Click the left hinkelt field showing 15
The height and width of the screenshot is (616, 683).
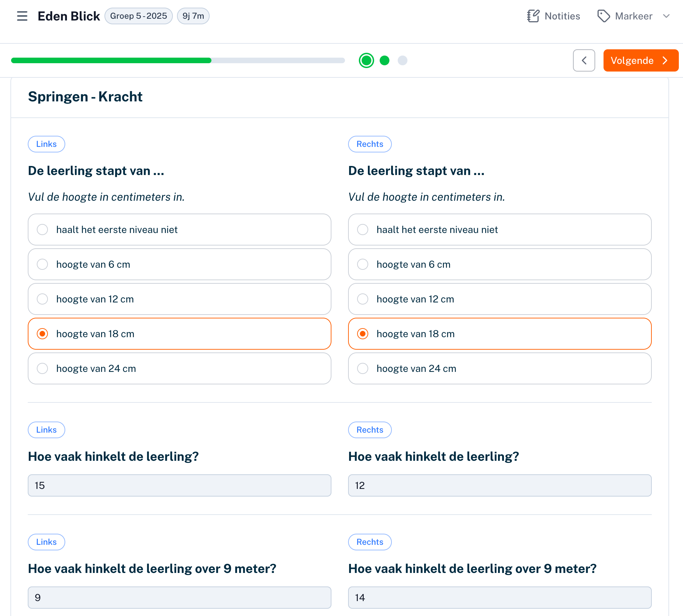click(x=179, y=485)
